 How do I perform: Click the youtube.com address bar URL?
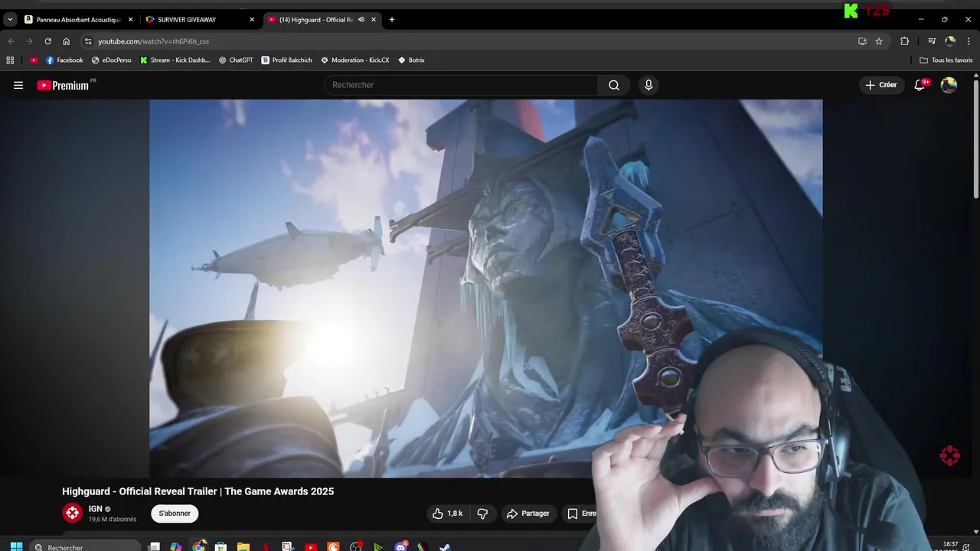pyautogui.click(x=153, y=41)
